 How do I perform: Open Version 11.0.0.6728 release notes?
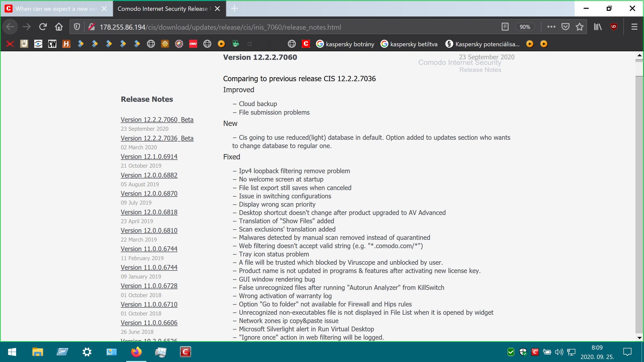pos(149,286)
